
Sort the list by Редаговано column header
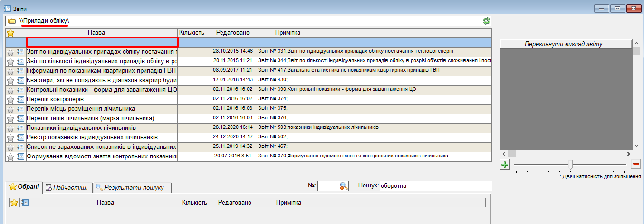pos(232,33)
